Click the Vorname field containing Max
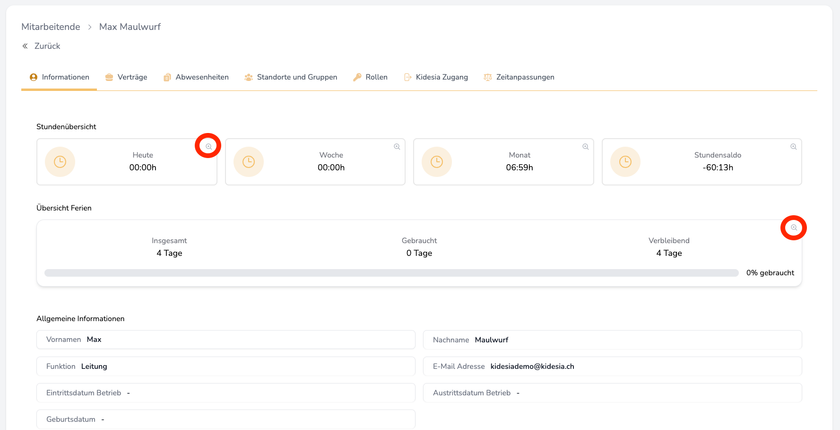840x430 pixels. coord(226,340)
